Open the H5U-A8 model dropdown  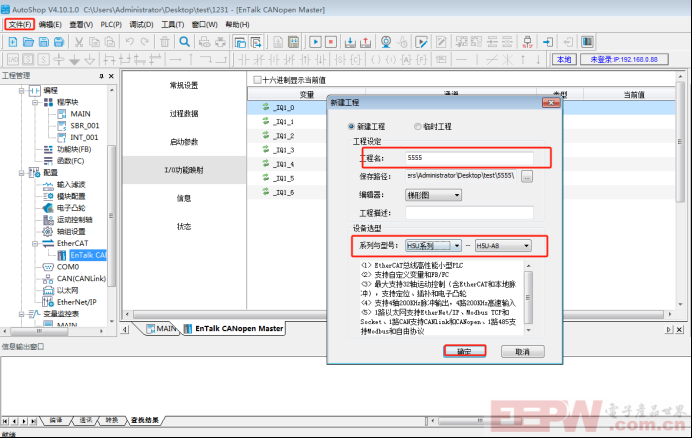click(503, 245)
